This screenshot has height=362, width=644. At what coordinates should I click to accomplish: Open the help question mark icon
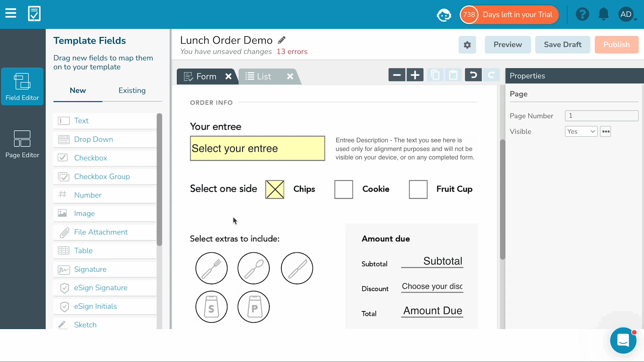(x=582, y=14)
